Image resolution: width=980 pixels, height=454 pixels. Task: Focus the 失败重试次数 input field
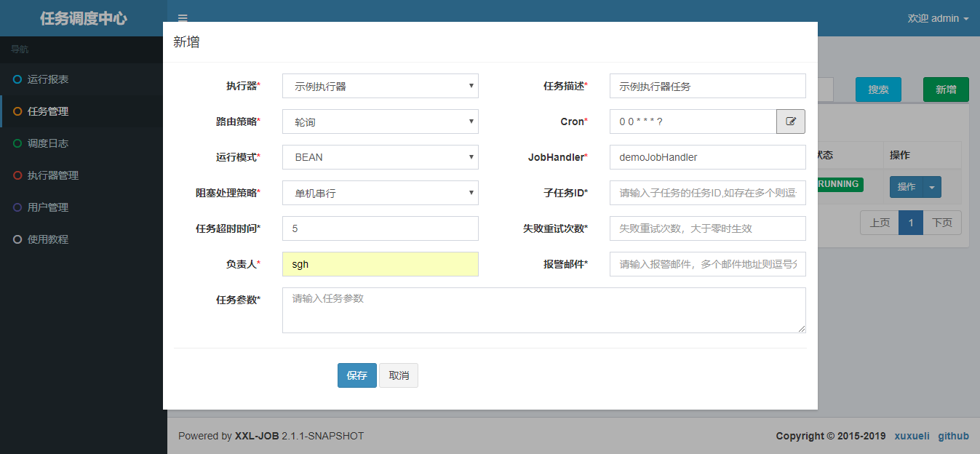click(x=708, y=228)
